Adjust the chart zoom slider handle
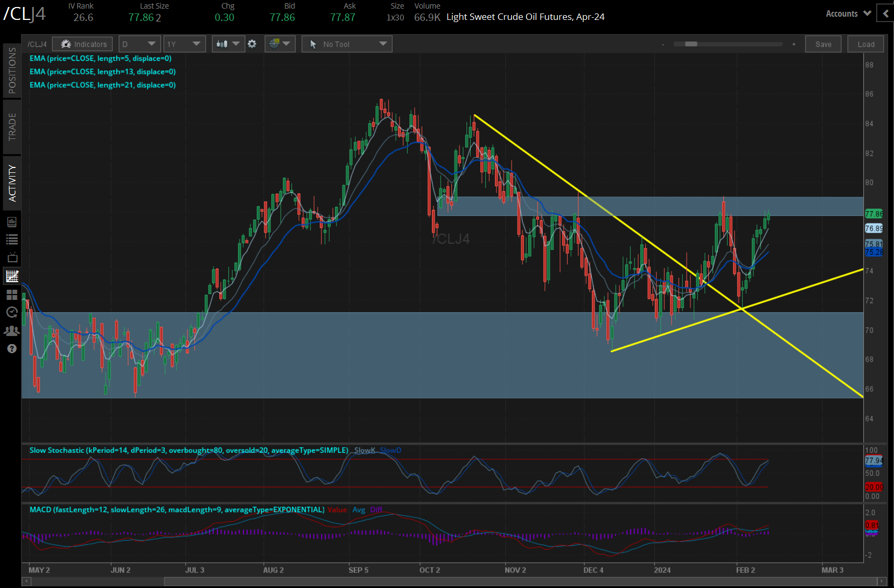Image resolution: width=894 pixels, height=588 pixels. tap(691, 44)
